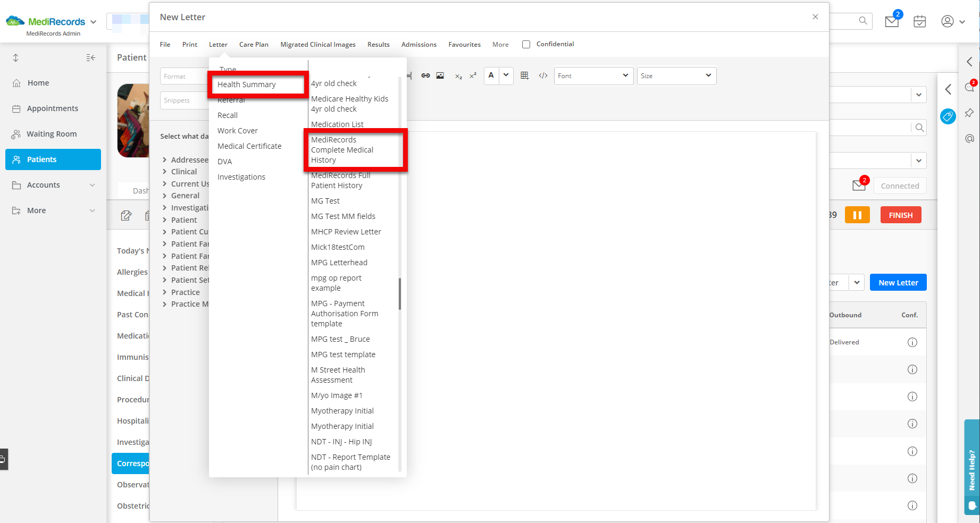
Task: Toggle the Confidential checkbox
Action: coord(526,44)
